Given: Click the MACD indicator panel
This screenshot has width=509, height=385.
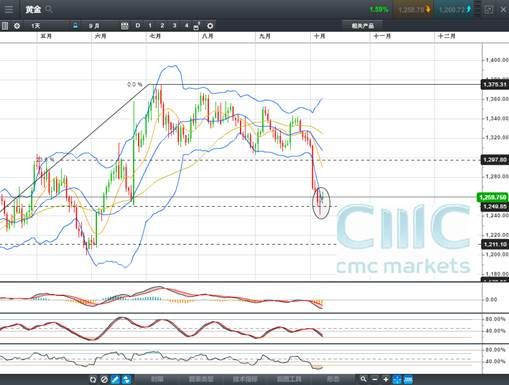Looking at the screenshot, I should (241, 298).
